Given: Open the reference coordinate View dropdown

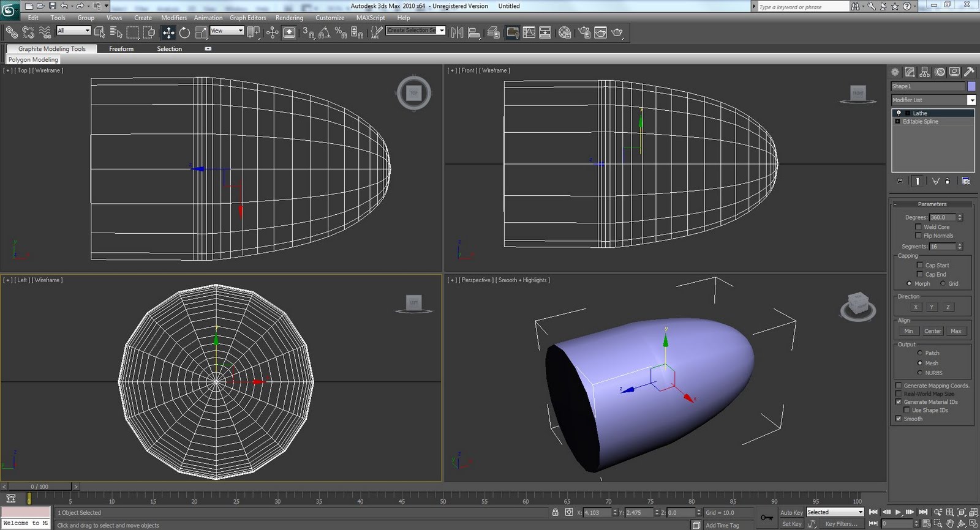Looking at the screenshot, I should coord(227,31).
